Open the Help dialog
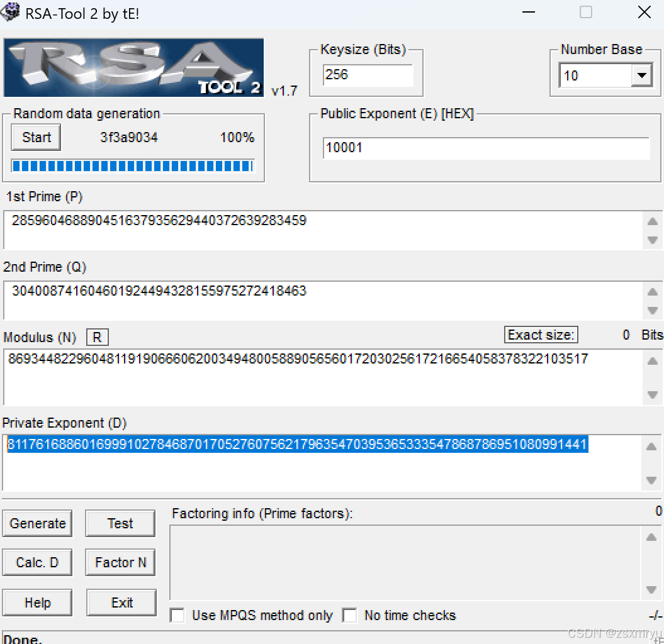The height and width of the screenshot is (644, 664). click(37, 602)
